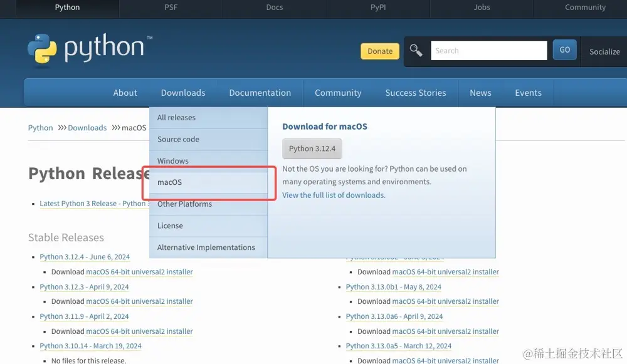Open Python 3.10.14 - March 19, 2024 link
This screenshot has width=627, height=364.
90,346
